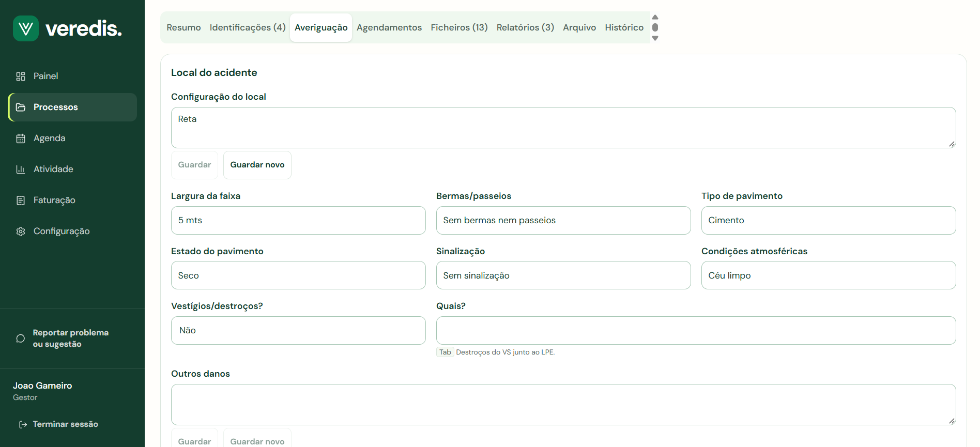Switch to the Relatórios (3) tab
The height and width of the screenshot is (447, 980).
(x=525, y=27)
